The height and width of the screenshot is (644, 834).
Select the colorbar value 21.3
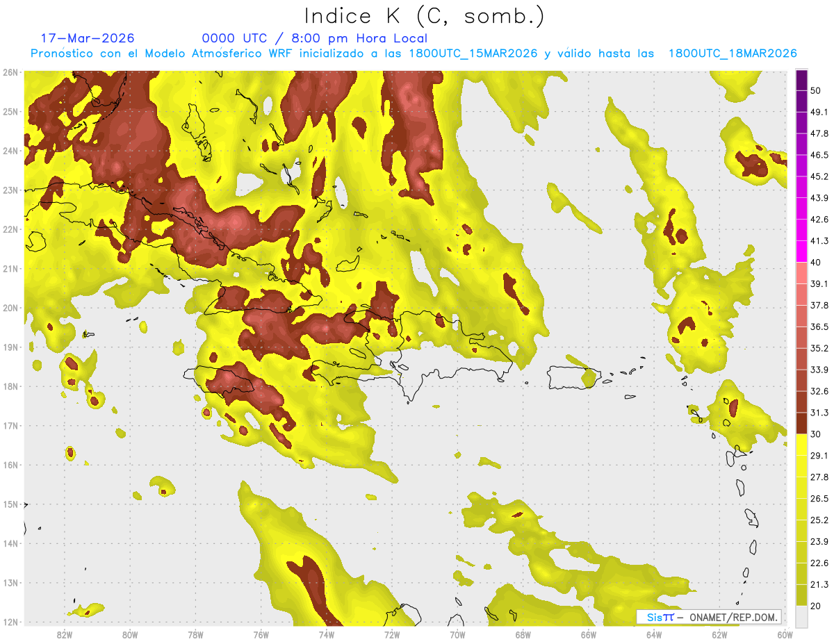[x=819, y=584]
